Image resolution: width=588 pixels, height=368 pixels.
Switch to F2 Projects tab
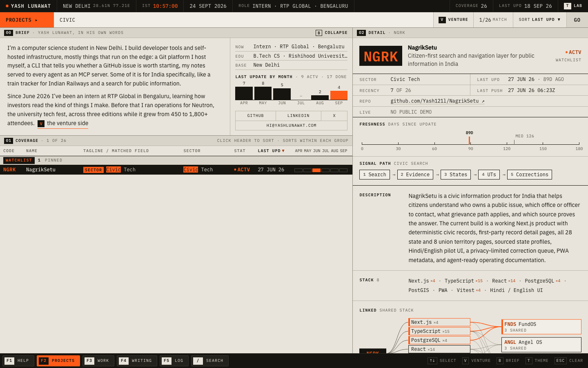tap(58, 361)
